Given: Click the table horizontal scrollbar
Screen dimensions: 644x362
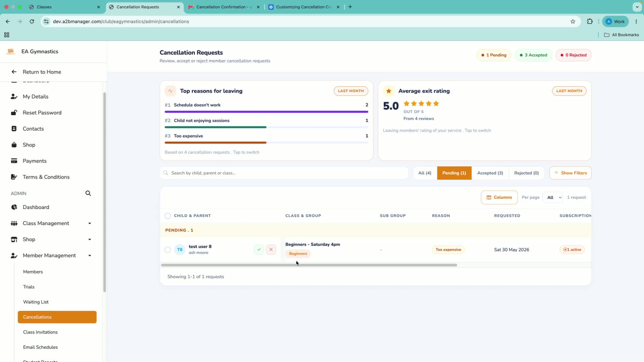Looking at the screenshot, I should click(309, 265).
